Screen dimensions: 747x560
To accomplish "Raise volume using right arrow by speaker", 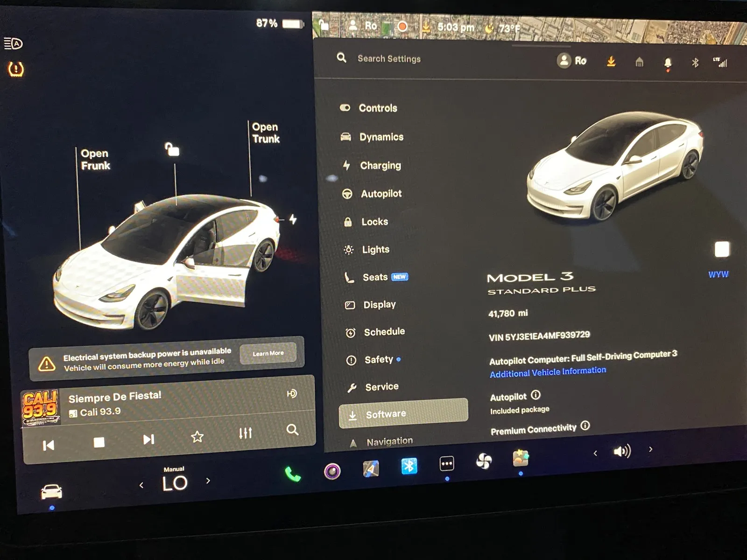I will [650, 449].
